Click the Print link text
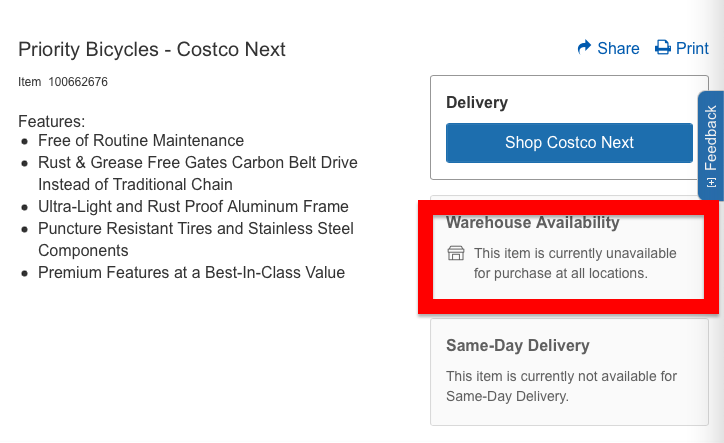 692,48
